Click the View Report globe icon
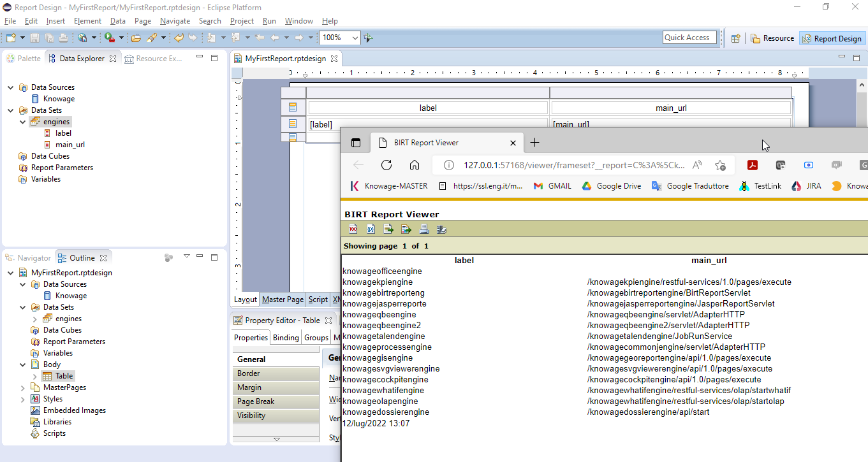 pyautogui.click(x=82, y=38)
